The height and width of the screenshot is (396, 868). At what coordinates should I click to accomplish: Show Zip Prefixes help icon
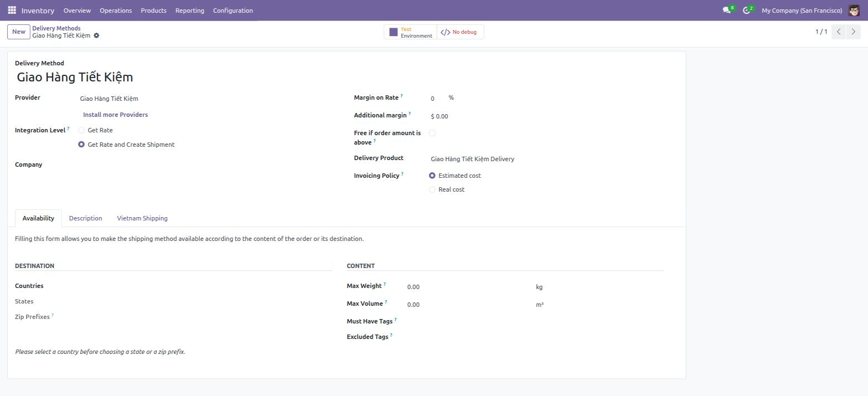53,315
